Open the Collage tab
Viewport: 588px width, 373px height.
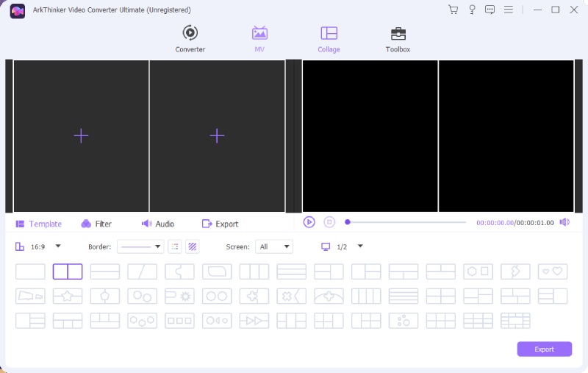click(329, 39)
